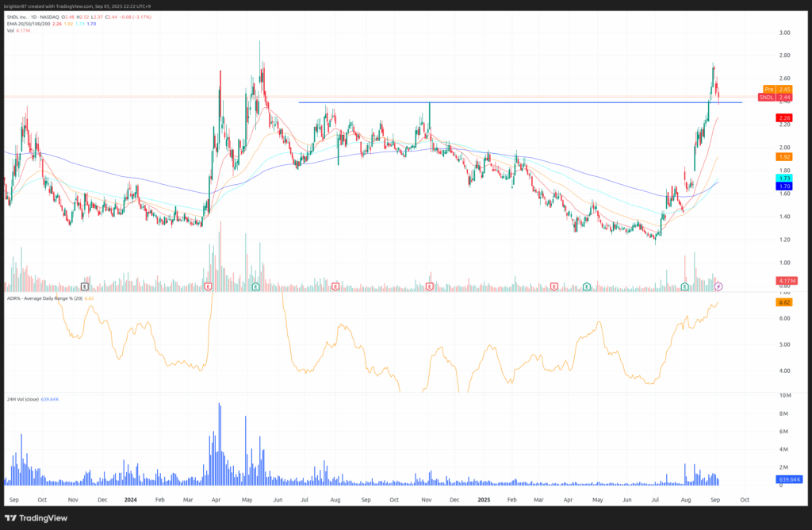Click the 8M label on volume axis
Image resolution: width=812 pixels, height=530 pixels.
783,414
